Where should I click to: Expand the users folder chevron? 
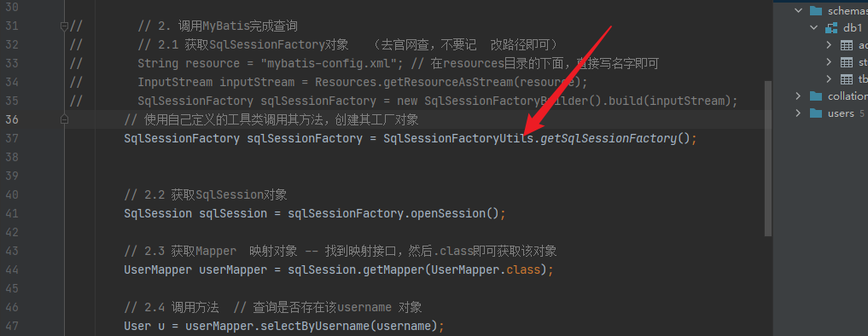[x=798, y=113]
